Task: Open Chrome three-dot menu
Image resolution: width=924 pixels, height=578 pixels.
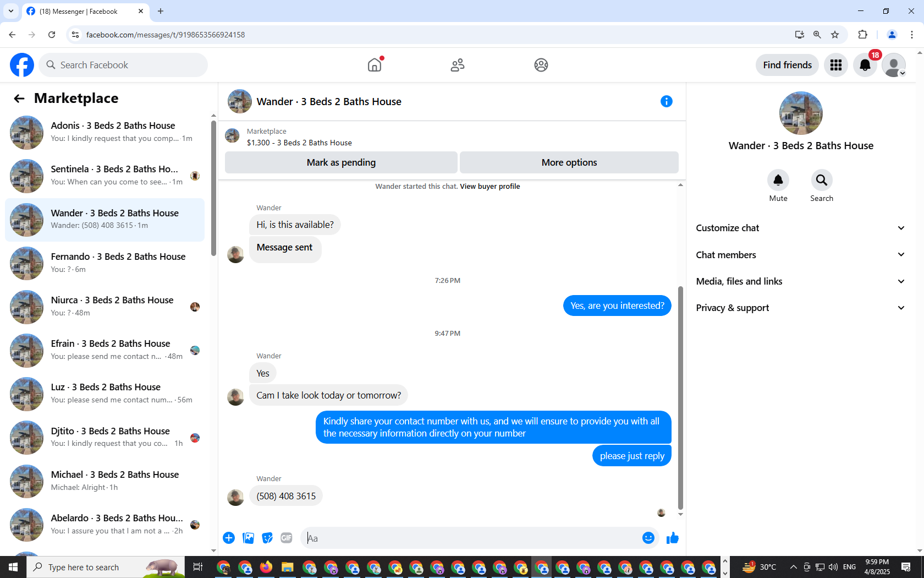Action: click(912, 35)
